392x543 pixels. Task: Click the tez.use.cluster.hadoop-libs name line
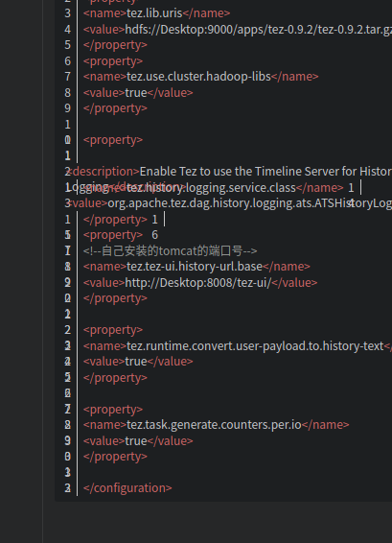click(200, 77)
